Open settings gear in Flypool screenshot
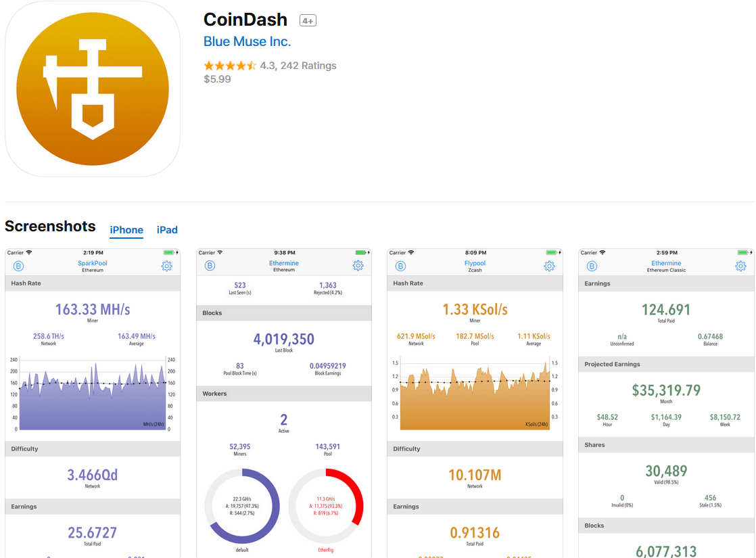 [x=549, y=266]
